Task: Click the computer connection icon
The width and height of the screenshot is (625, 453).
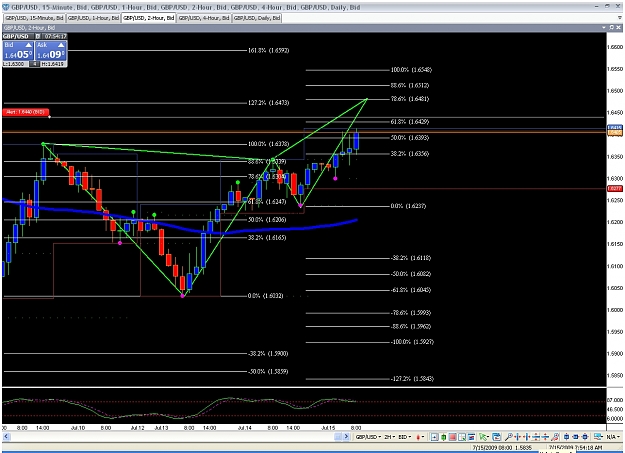Action: click(x=598, y=437)
